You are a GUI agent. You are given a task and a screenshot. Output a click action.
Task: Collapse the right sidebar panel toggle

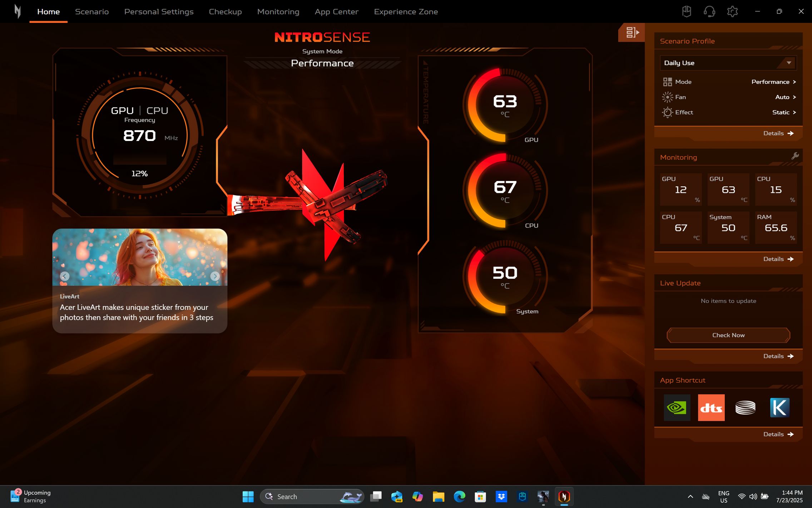(632, 33)
